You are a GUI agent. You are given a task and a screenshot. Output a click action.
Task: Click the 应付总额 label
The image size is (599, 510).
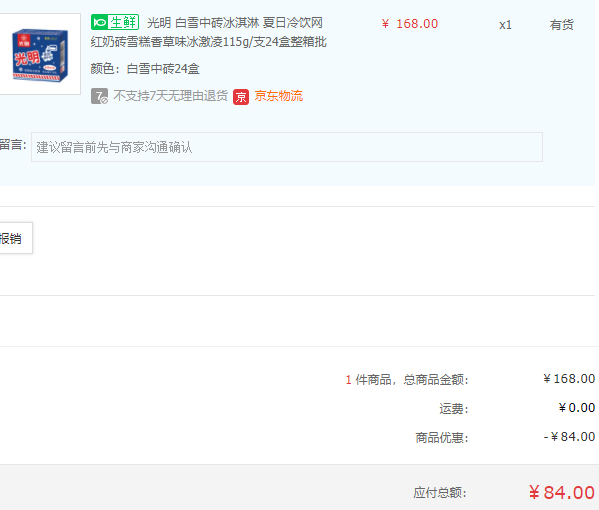[440, 493]
